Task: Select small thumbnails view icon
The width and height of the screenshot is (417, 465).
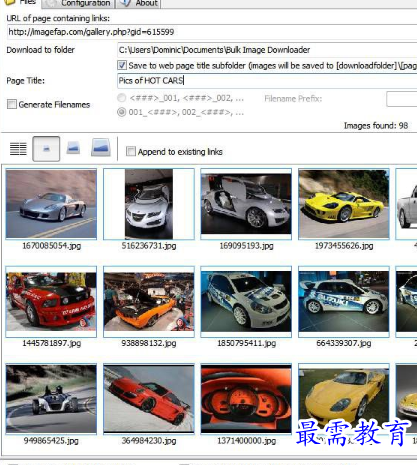Action: coord(46,149)
